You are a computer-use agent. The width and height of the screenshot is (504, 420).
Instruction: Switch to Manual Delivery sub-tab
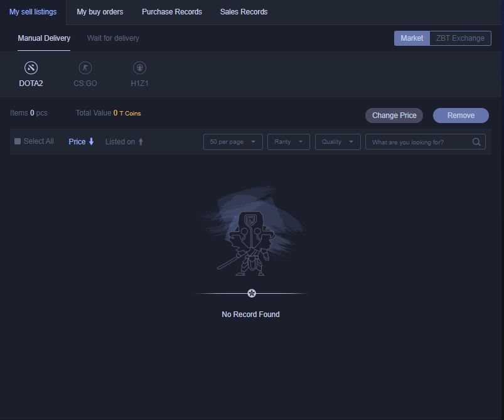click(x=44, y=38)
